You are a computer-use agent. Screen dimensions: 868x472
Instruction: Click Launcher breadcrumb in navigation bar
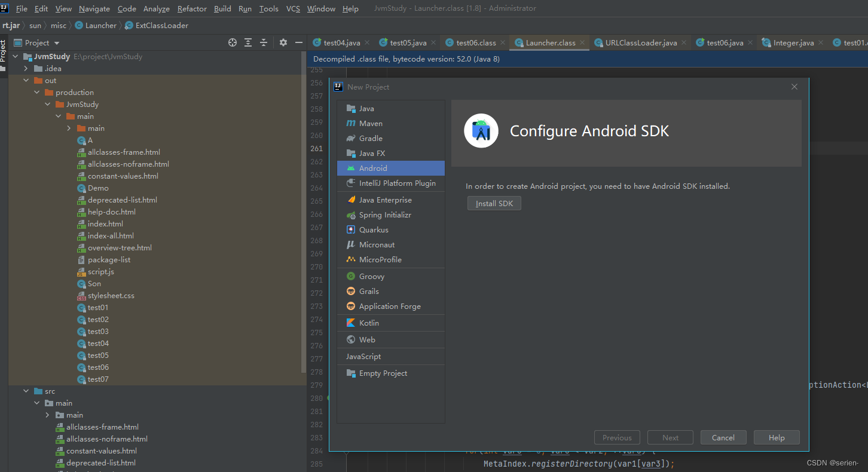click(96, 26)
